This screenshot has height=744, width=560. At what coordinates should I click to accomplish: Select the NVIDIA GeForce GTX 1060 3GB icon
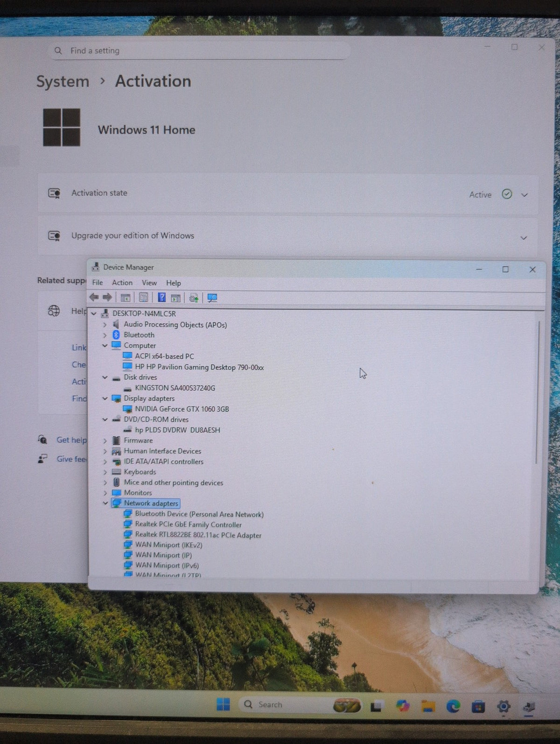(x=127, y=409)
